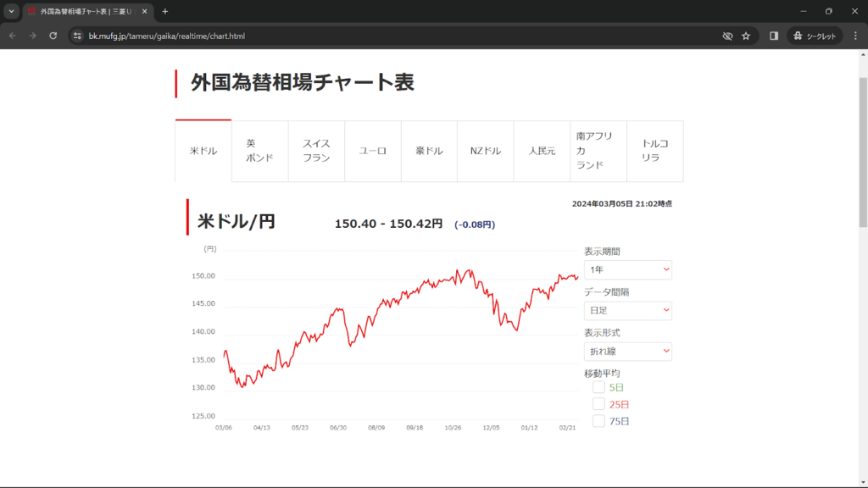Image resolution: width=868 pixels, height=488 pixels.
Task: Click the browser reload icon
Action: click(53, 36)
